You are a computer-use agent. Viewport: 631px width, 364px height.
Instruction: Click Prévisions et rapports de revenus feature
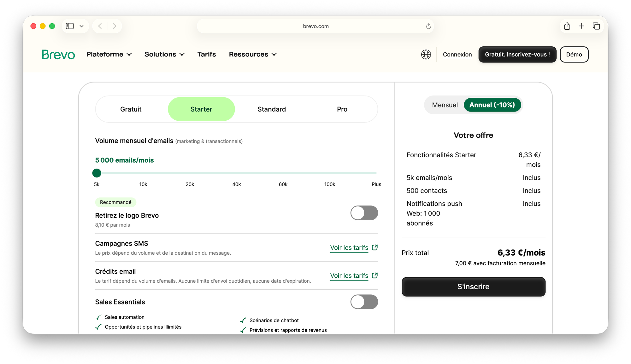pos(288,330)
